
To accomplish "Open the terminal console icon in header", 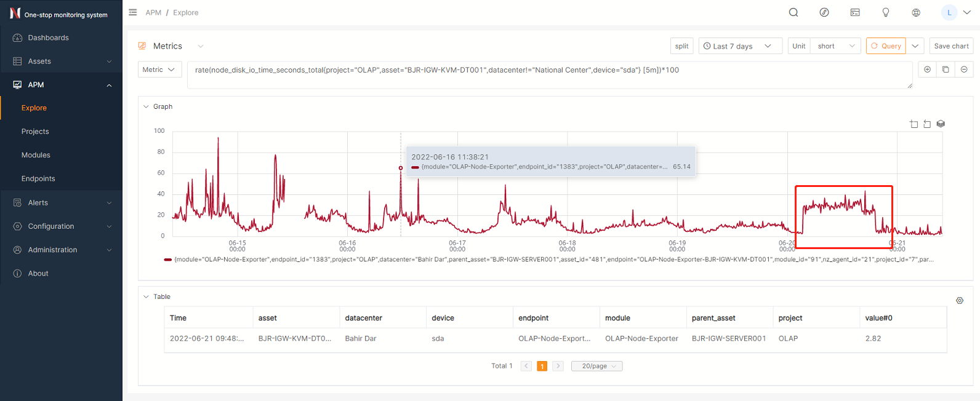I will (x=855, y=12).
